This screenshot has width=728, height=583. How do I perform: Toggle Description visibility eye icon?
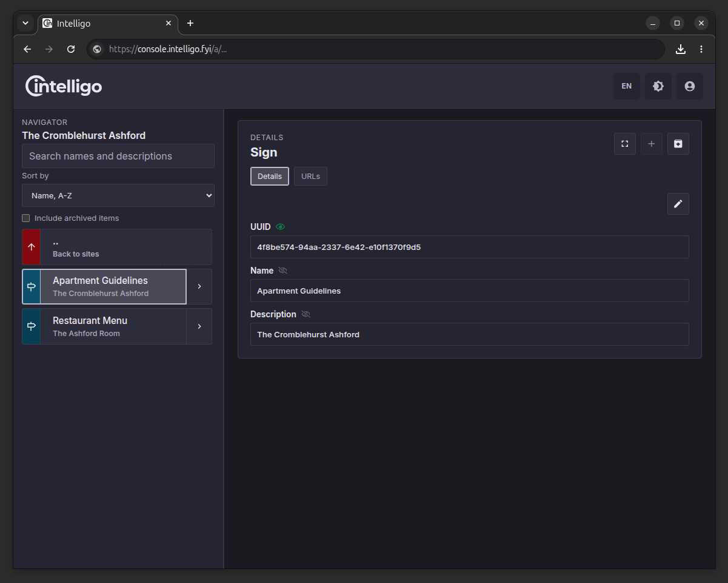click(x=306, y=314)
